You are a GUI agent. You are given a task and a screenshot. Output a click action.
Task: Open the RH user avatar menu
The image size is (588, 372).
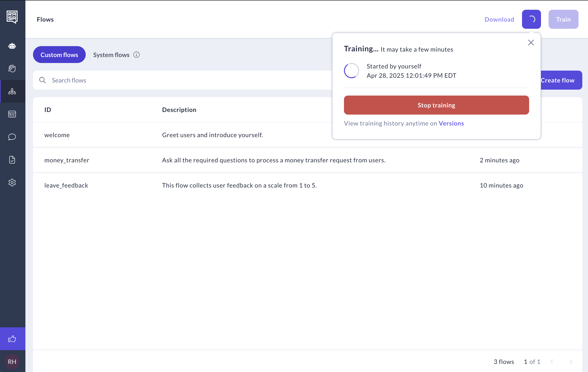(12, 362)
